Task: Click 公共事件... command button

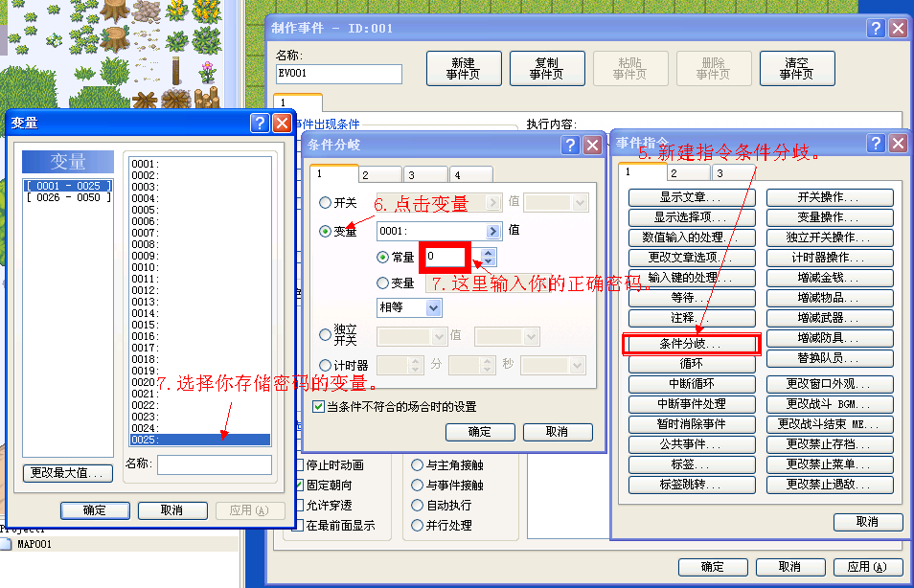Action: [692, 444]
